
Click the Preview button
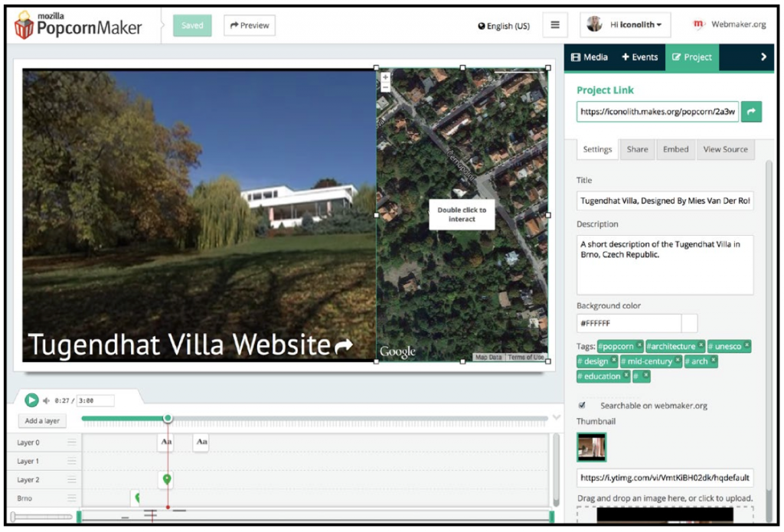coord(250,25)
